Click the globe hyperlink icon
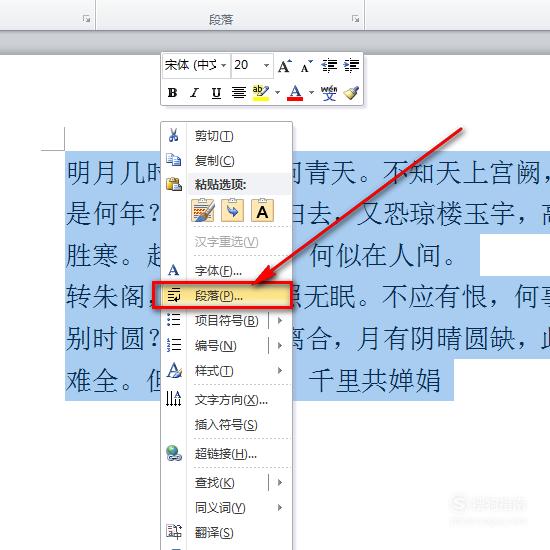 tap(174, 453)
